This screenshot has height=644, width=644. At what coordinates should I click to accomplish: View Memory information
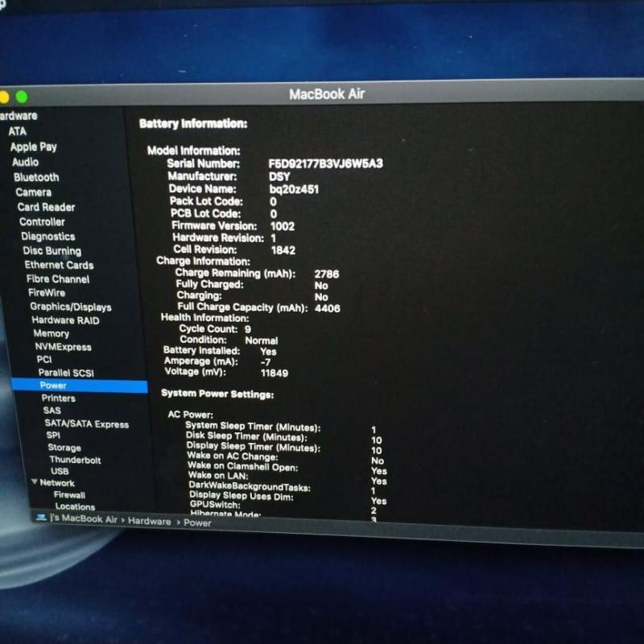click(x=51, y=333)
